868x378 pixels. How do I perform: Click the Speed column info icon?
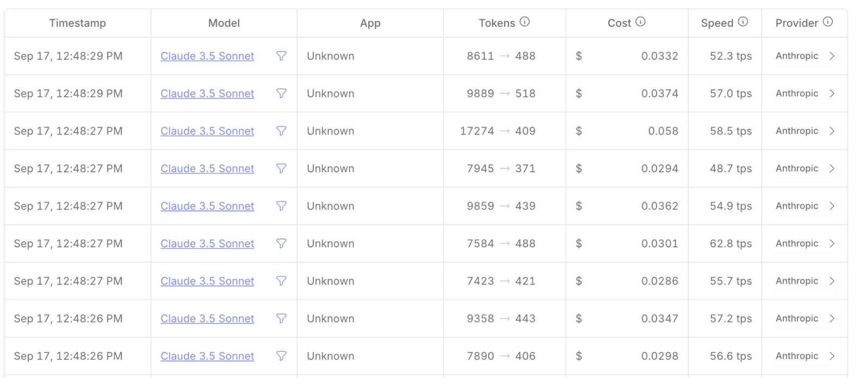743,22
